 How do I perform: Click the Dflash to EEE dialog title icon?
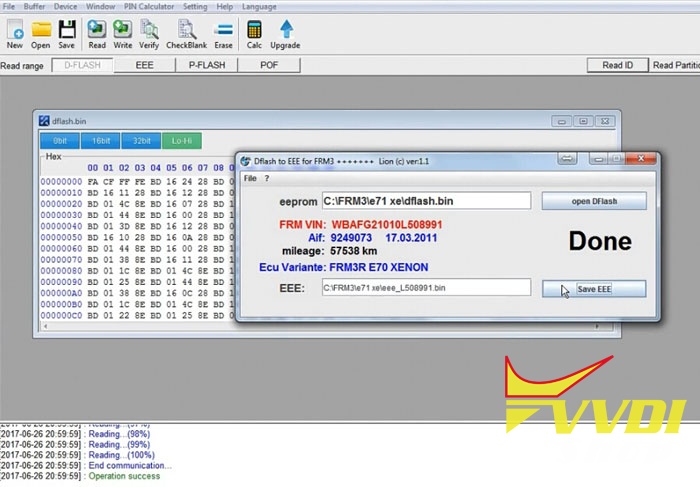pos(245,161)
